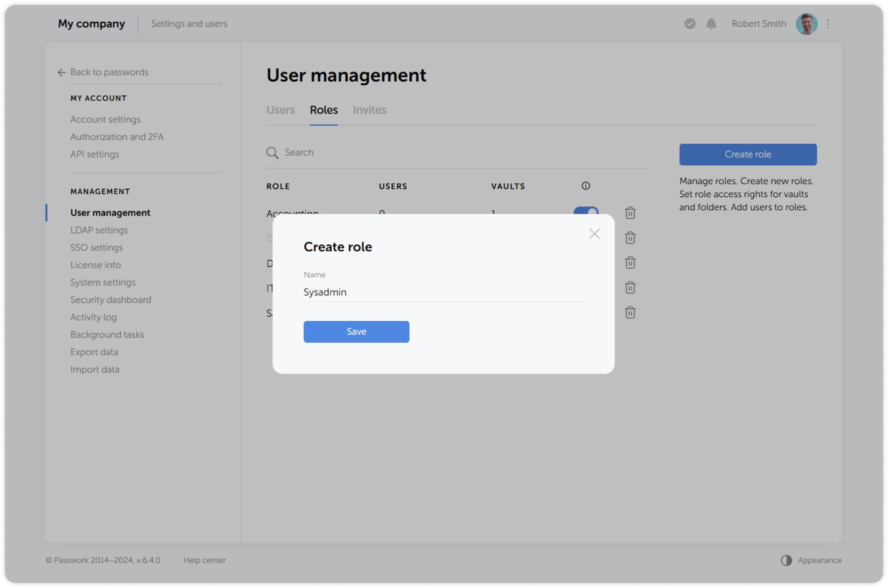Click the checkmark status icon in header
888x588 pixels.
pos(689,24)
